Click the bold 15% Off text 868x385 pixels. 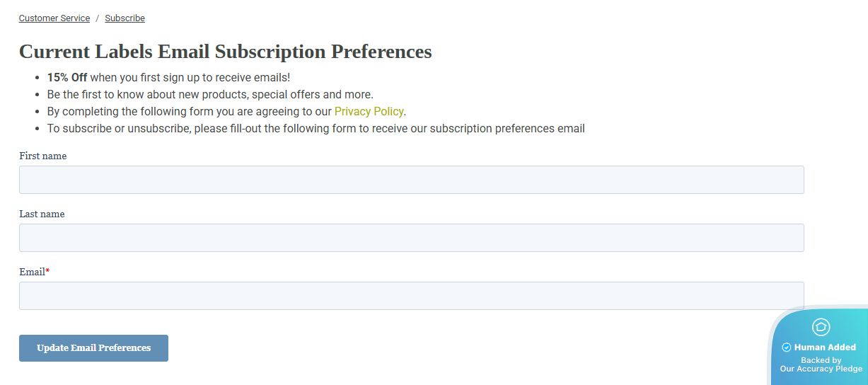(x=67, y=78)
